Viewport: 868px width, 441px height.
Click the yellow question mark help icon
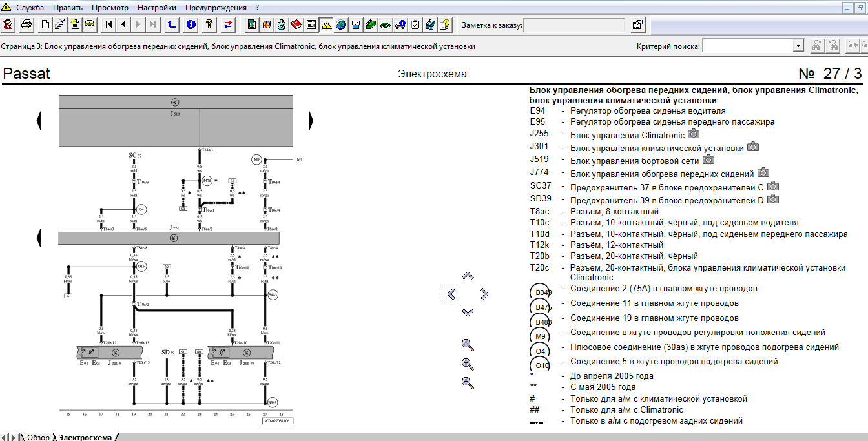(x=209, y=25)
